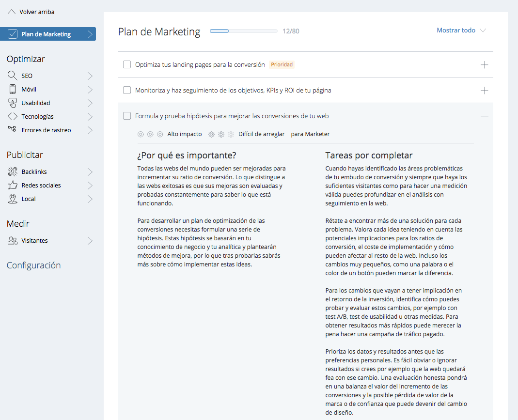Image resolution: width=518 pixels, height=420 pixels.
Task: Click the Móvil phone icon
Action: point(13,90)
